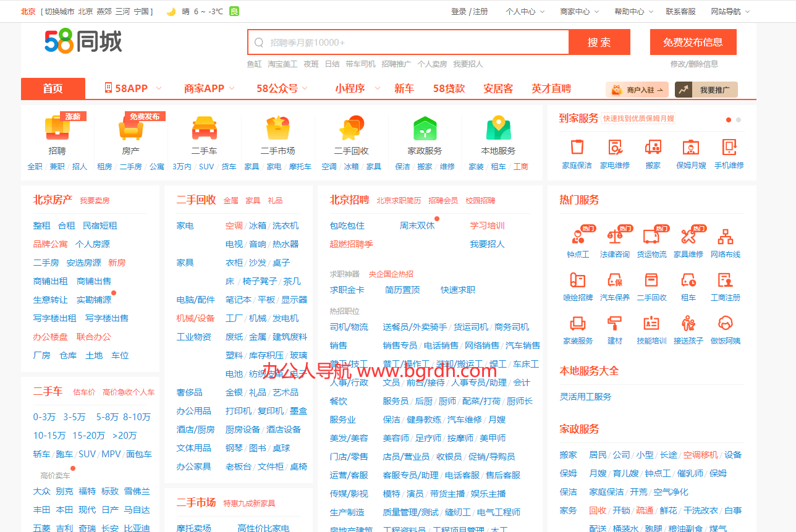The height and width of the screenshot is (532, 796).
Task: Select the first carousel dot in 到家服务
Action: coord(729,120)
